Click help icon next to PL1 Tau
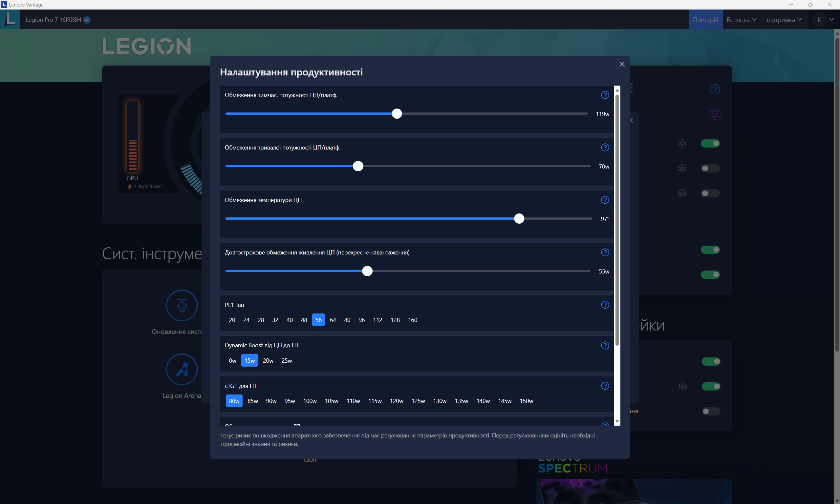The width and height of the screenshot is (840, 504). click(605, 305)
